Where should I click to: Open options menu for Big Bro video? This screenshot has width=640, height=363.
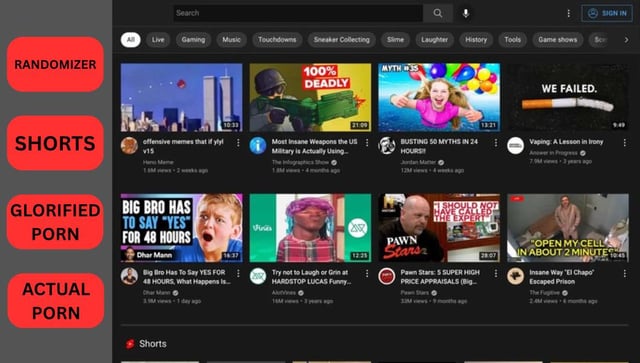[x=238, y=273]
